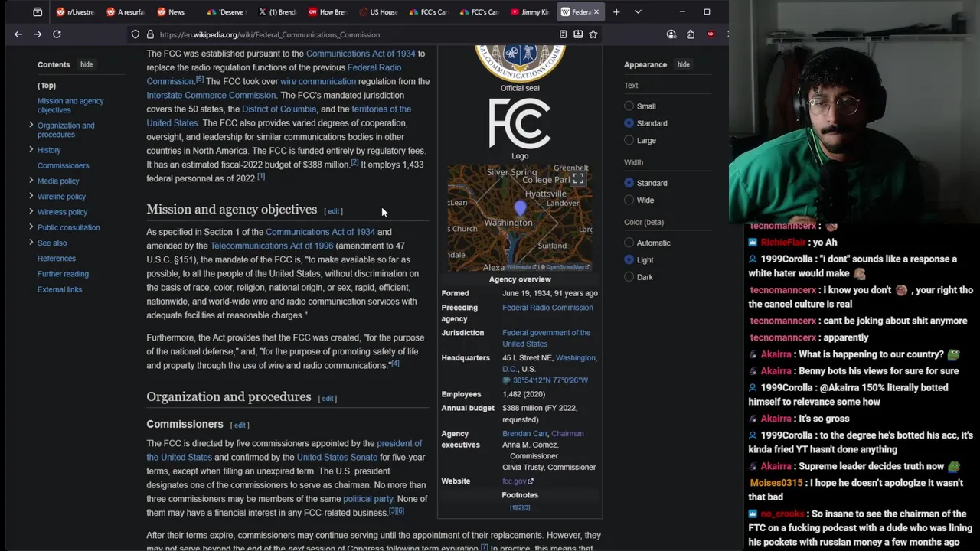
Task: Go to Further reading in the Contents list
Action: [x=63, y=274]
